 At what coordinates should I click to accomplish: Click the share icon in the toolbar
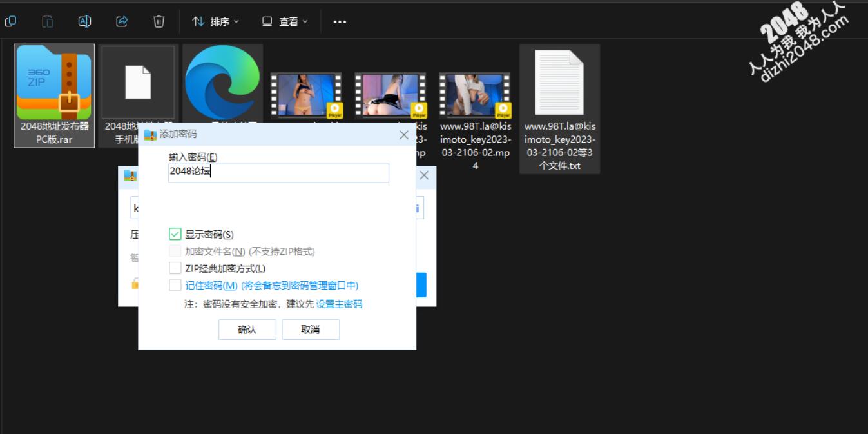(122, 21)
